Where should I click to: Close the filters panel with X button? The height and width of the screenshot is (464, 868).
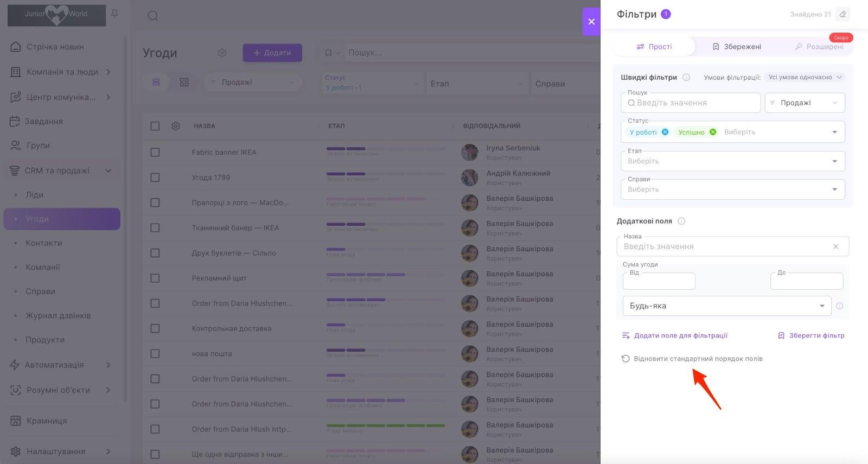pos(591,22)
